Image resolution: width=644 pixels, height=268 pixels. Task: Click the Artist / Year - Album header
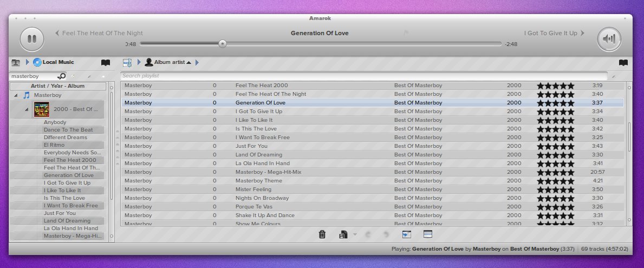pyautogui.click(x=57, y=86)
